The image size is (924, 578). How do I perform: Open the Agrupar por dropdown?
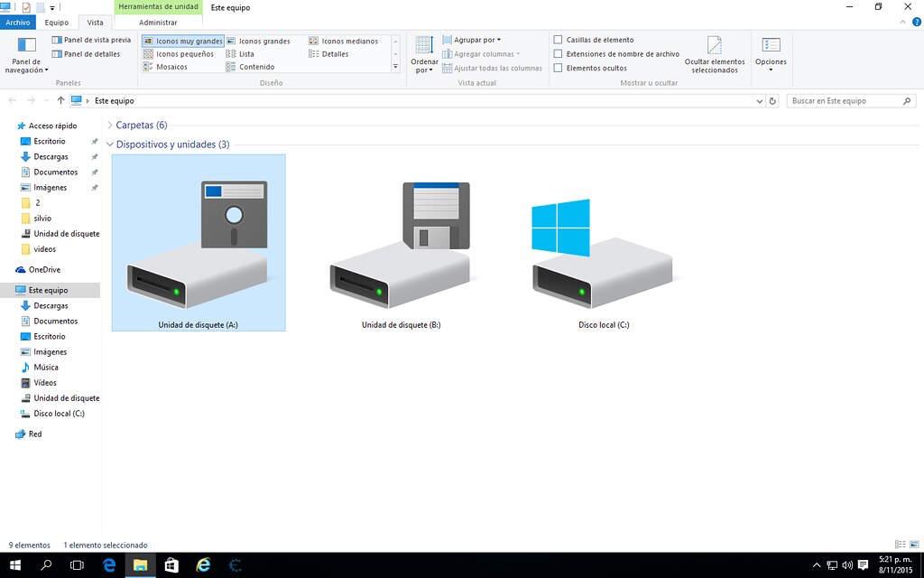[471, 40]
